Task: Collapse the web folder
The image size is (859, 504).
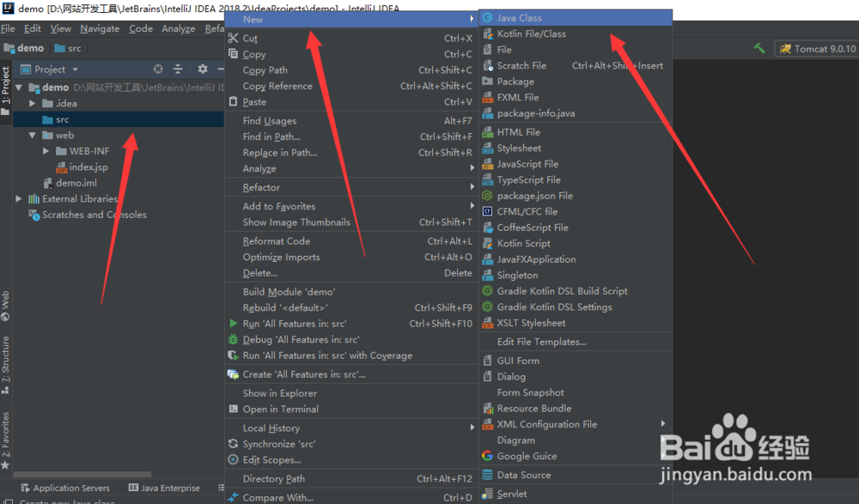Action: (33, 135)
